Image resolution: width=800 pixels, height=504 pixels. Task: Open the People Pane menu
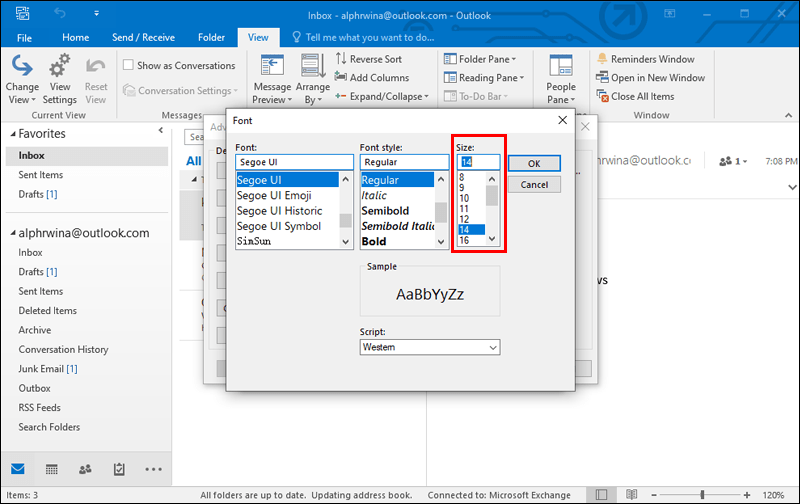click(x=561, y=79)
